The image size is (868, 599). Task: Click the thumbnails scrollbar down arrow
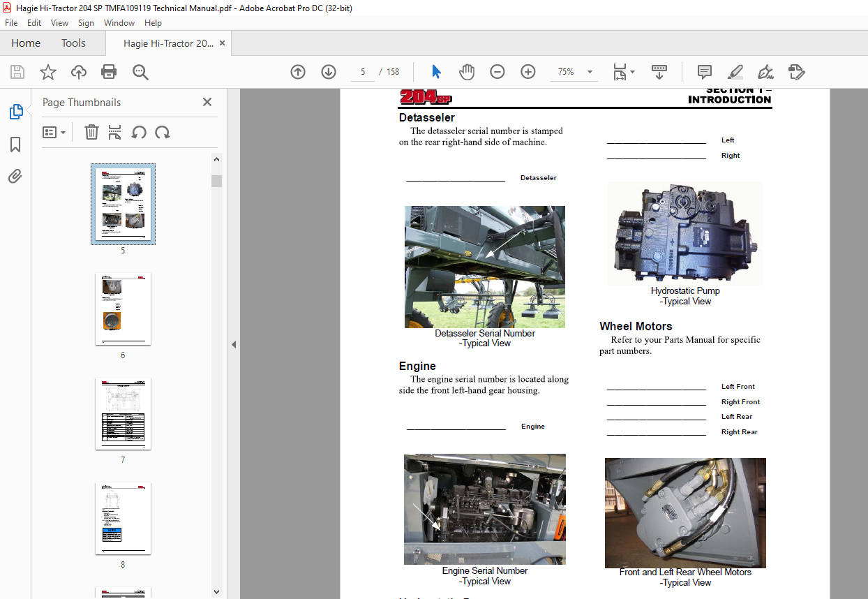tap(216, 593)
